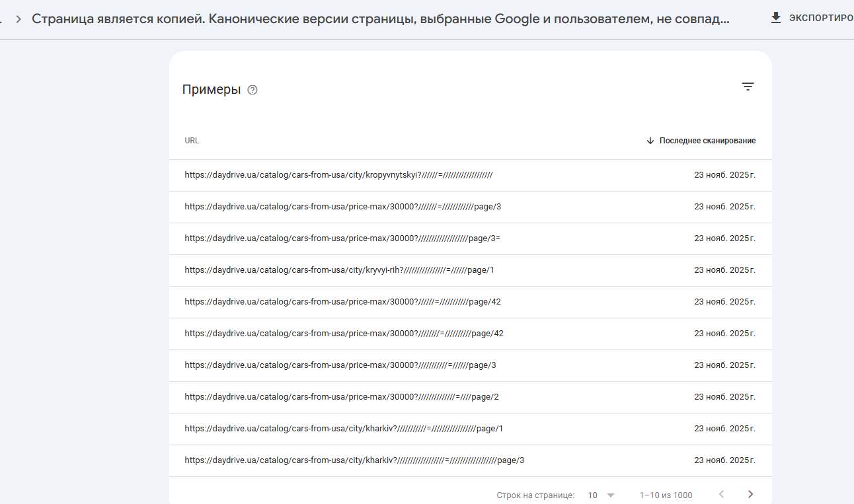Screen dimensions: 854x504
Task: Click the URL column header
Action: click(x=192, y=141)
